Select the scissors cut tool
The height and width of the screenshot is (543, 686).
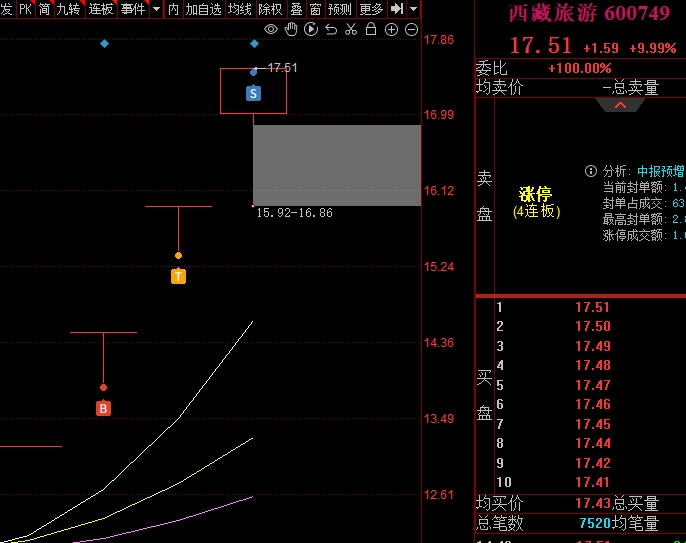351,29
